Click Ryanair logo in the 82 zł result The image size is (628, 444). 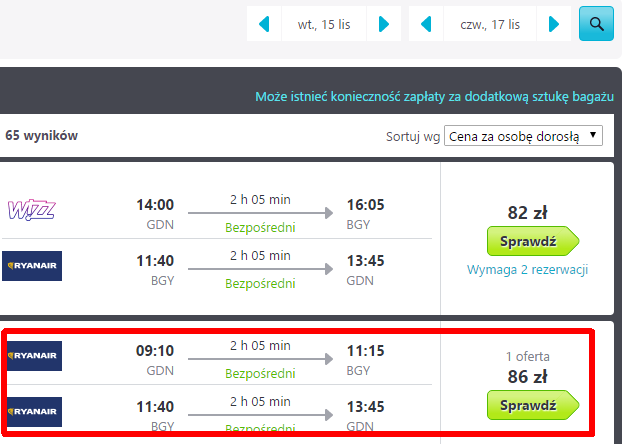[x=32, y=266]
